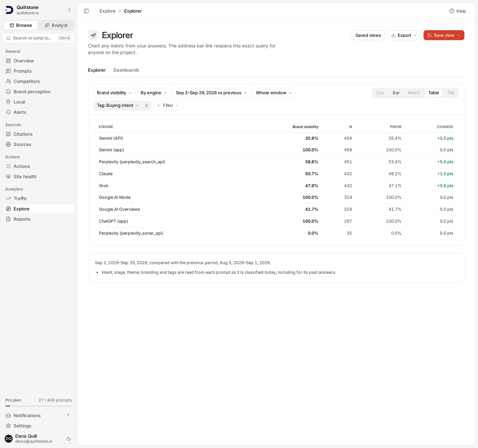Switch to the Dashboards tab
The width and height of the screenshot is (478, 448).
tap(126, 70)
